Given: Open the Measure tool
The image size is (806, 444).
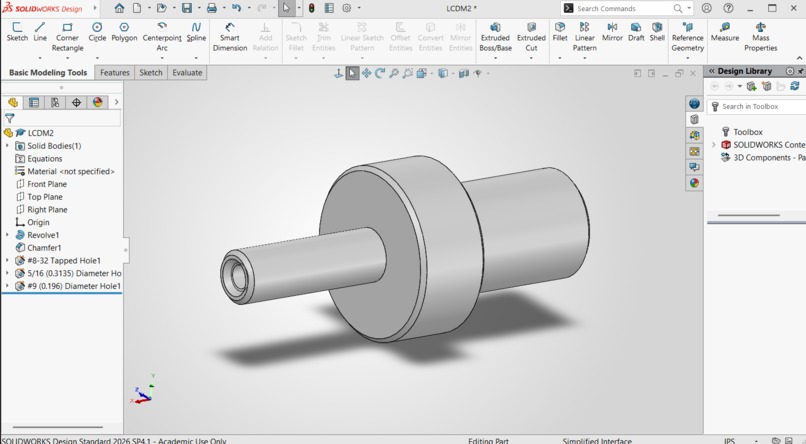Looking at the screenshot, I should coord(725,32).
